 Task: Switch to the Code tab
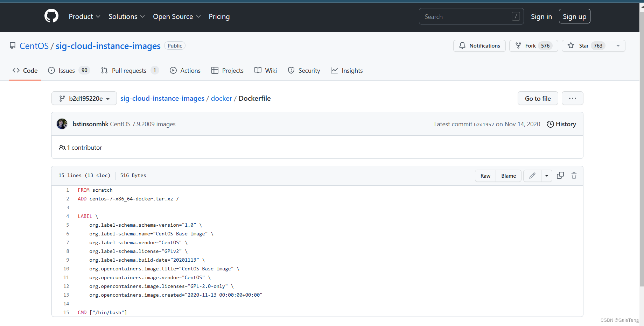coord(25,70)
